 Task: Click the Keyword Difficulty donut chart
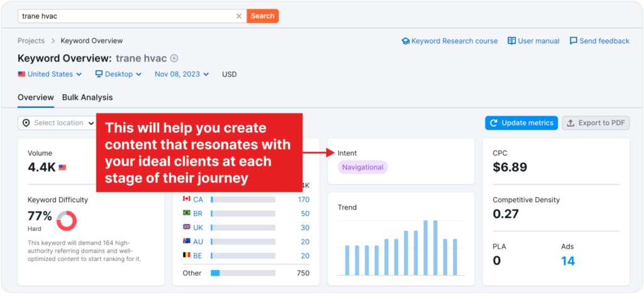coord(67,220)
